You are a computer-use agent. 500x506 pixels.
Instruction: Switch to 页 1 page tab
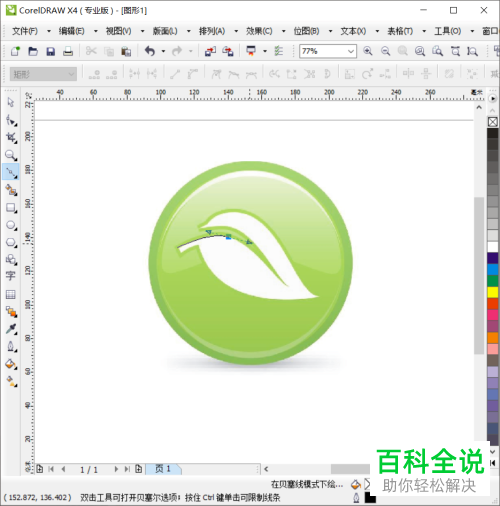point(163,469)
